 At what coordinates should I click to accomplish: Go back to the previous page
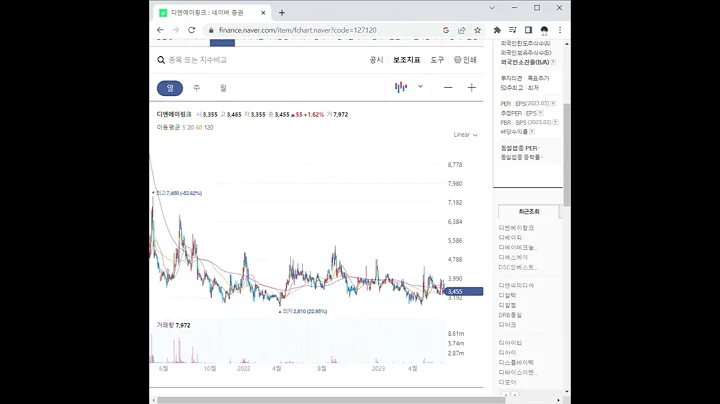pyautogui.click(x=160, y=30)
